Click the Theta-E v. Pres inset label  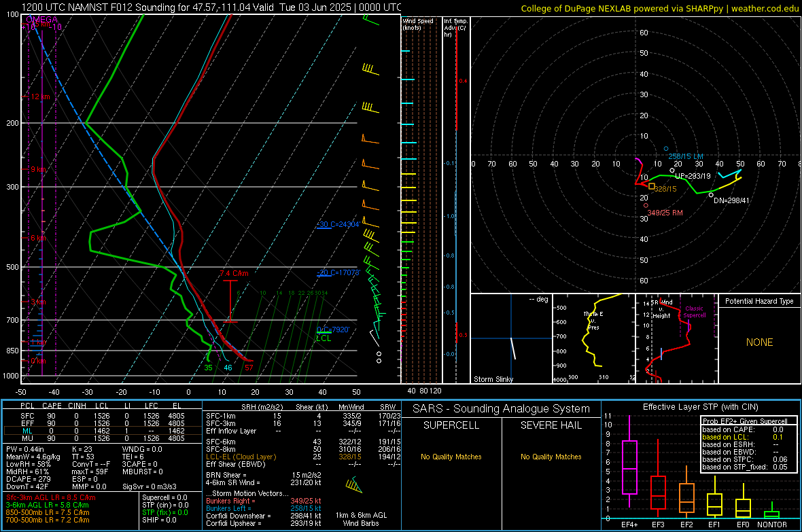pyautogui.click(x=593, y=320)
